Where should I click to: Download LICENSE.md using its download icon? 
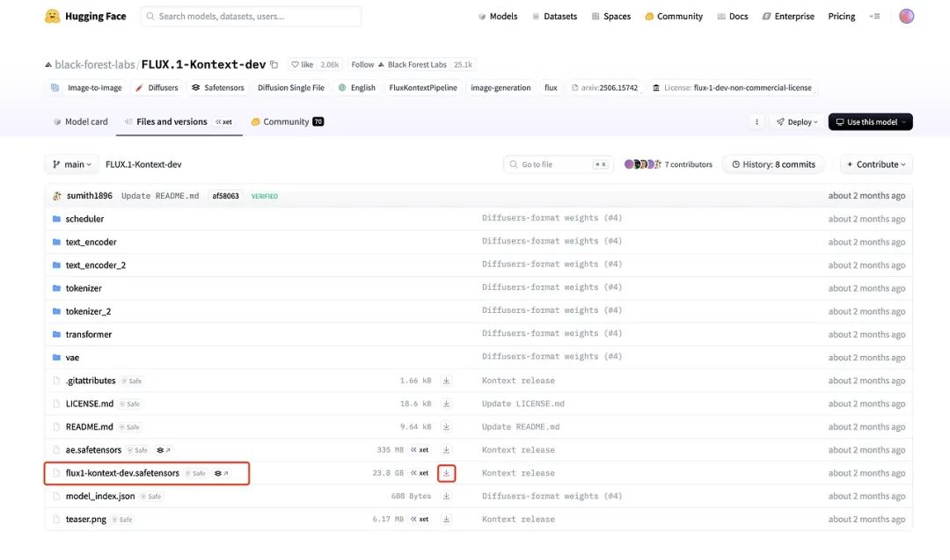[446, 404]
